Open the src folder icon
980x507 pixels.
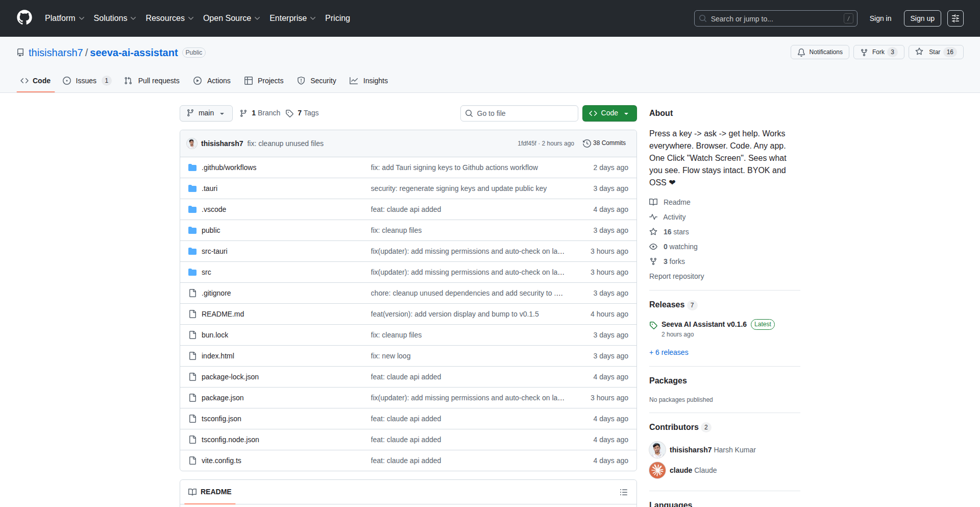(192, 272)
